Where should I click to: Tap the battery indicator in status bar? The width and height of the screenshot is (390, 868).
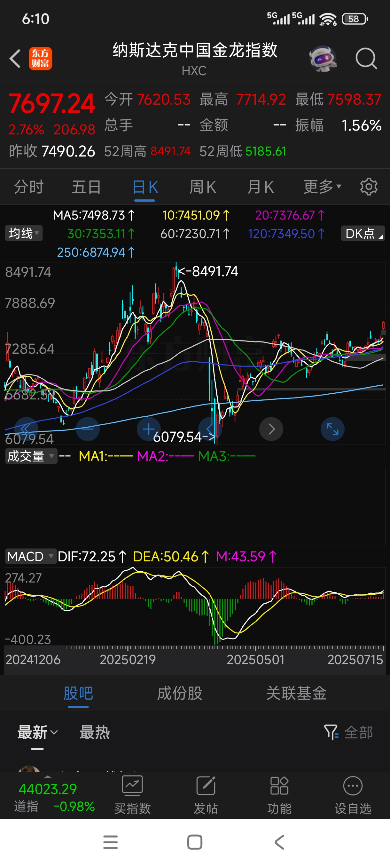(x=355, y=19)
